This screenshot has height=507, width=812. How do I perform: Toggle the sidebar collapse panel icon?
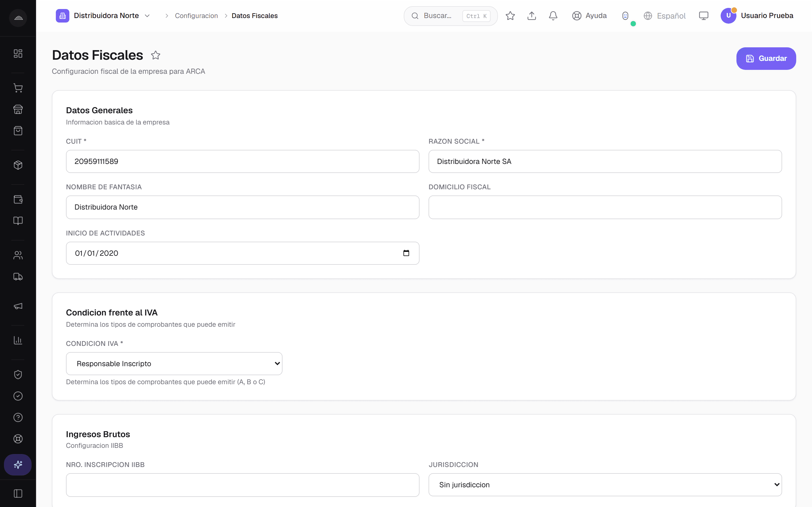pyautogui.click(x=18, y=493)
